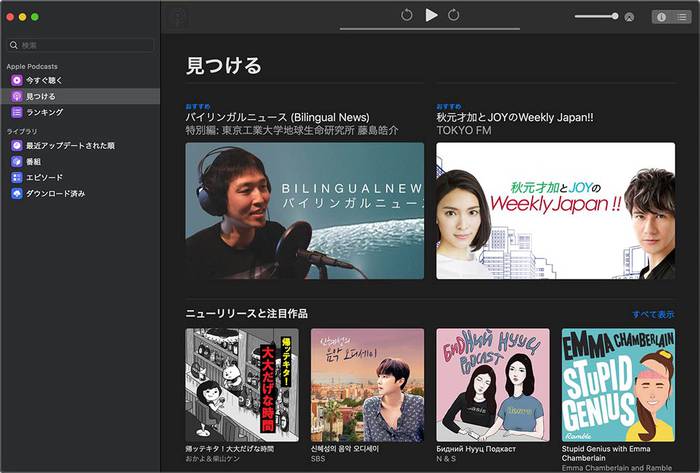Open the 秋元才加とJOYのWeekly Japan!! title link
Screen dimensions: 700x473
[x=515, y=117]
